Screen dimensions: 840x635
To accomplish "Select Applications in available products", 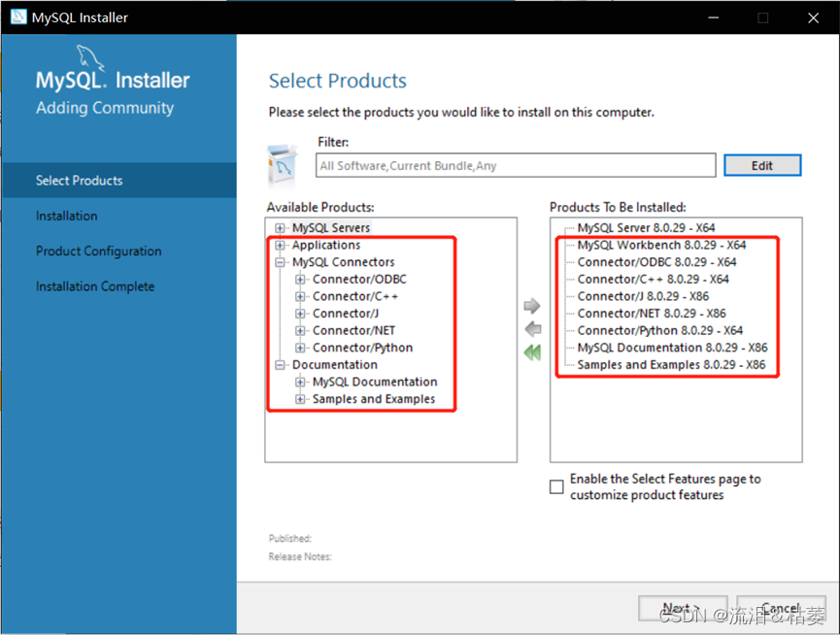I will click(x=326, y=246).
